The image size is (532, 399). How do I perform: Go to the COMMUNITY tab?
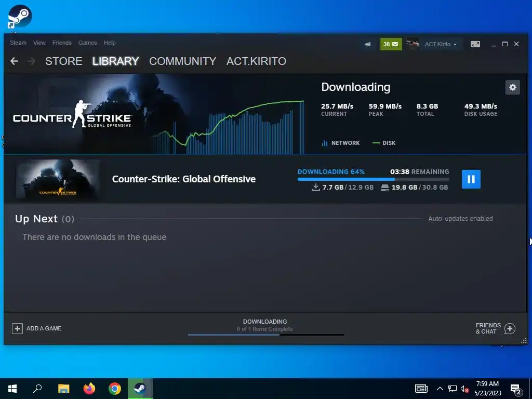click(182, 61)
